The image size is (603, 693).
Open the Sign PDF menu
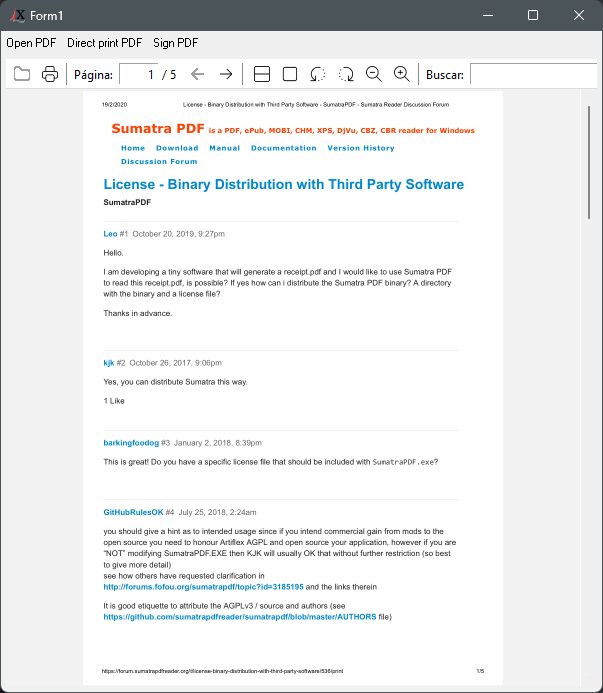pyautogui.click(x=176, y=43)
